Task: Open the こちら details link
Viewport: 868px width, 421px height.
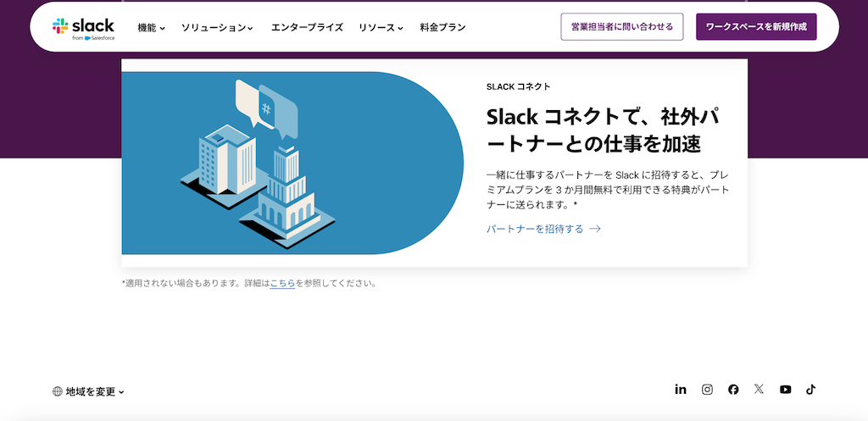Action: coord(282,284)
